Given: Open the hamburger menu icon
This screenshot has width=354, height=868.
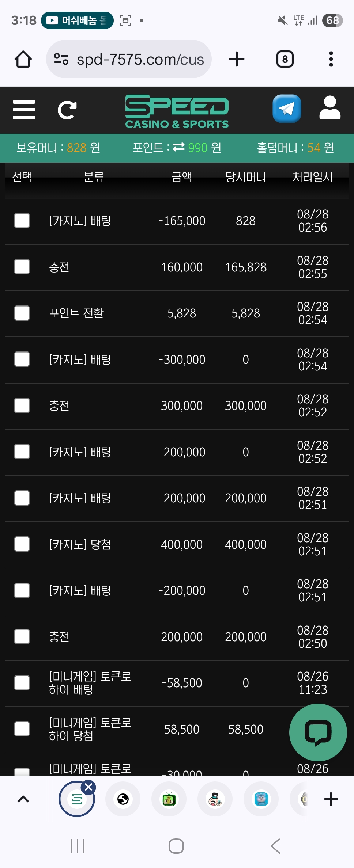Looking at the screenshot, I should point(24,110).
